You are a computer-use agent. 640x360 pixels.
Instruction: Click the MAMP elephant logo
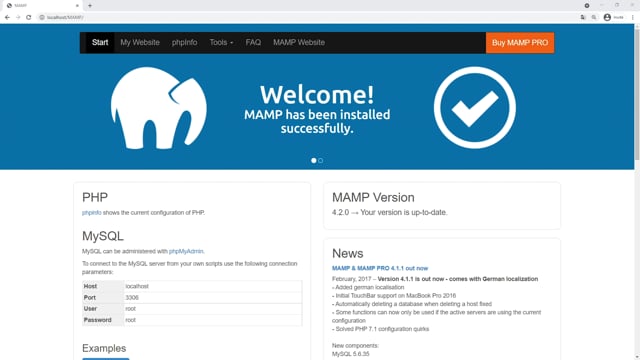(x=158, y=108)
